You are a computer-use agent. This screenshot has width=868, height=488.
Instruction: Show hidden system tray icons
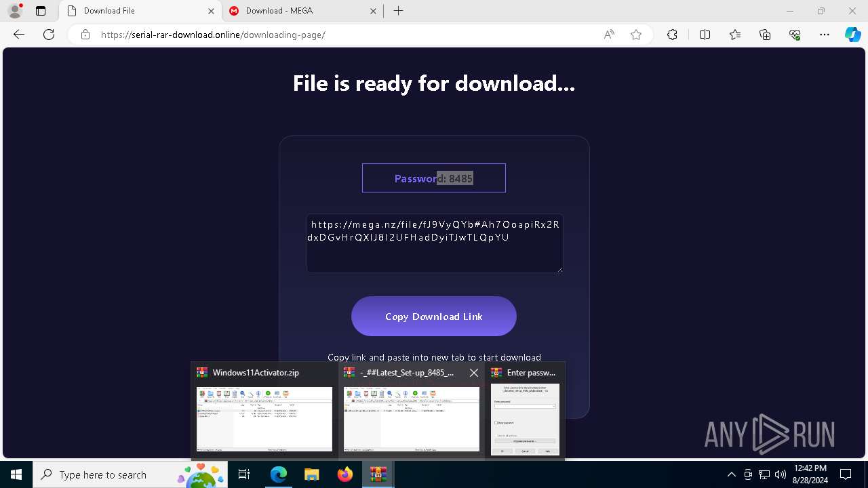click(731, 474)
